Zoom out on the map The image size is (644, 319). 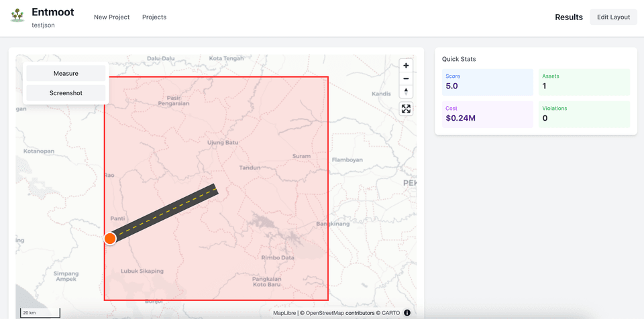coord(406,78)
